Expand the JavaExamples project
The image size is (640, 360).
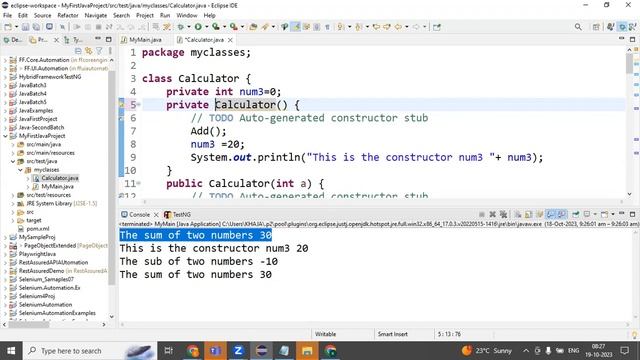pyautogui.click(x=5, y=111)
